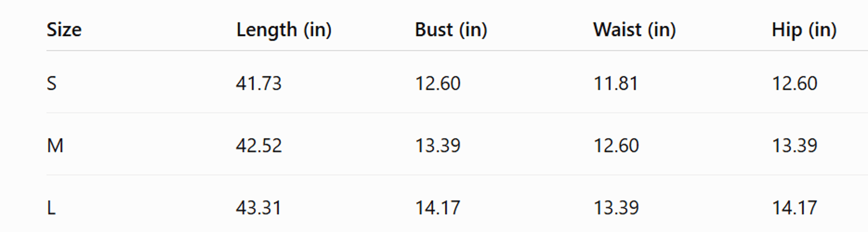The height and width of the screenshot is (232, 868).
Task: Click hip value 14.17 in L row
Action: [795, 207]
